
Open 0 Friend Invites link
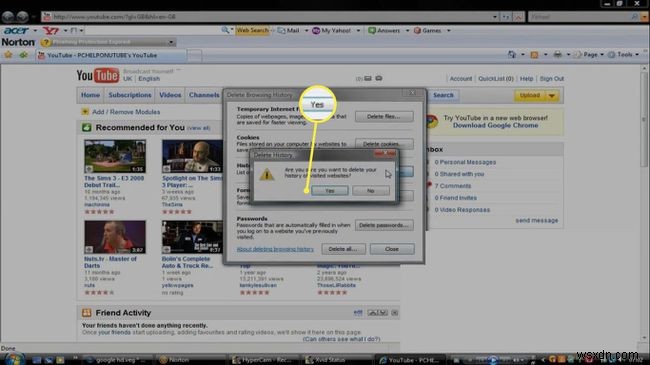pos(456,198)
